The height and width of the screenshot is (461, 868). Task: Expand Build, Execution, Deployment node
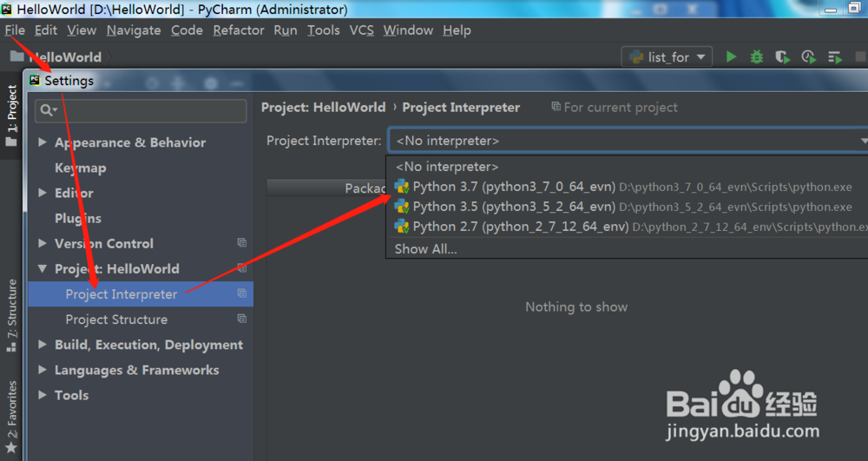pos(42,344)
